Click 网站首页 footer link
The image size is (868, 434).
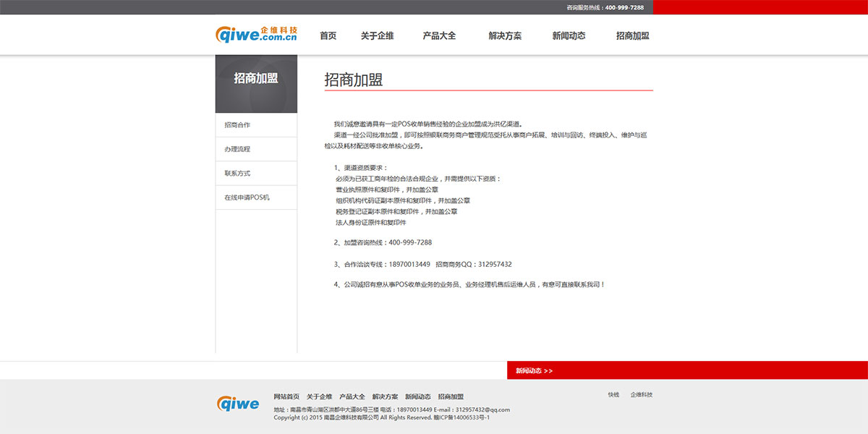pos(286,396)
